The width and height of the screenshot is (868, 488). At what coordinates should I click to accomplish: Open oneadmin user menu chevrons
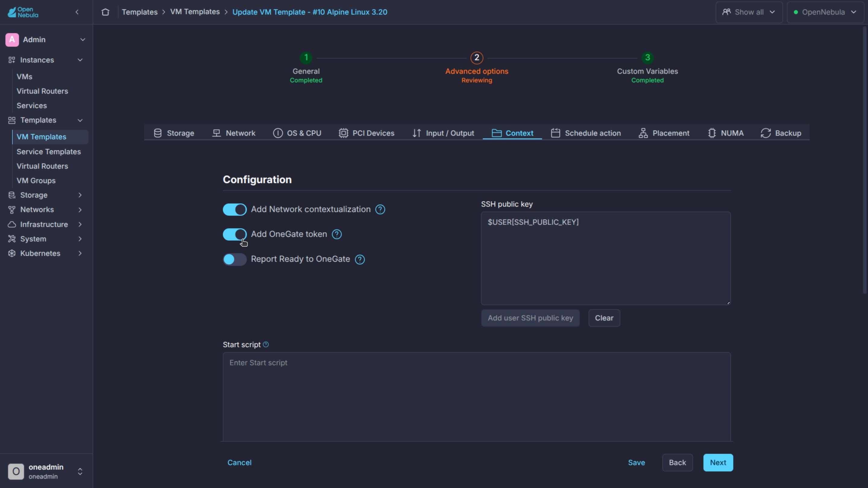[x=80, y=471]
